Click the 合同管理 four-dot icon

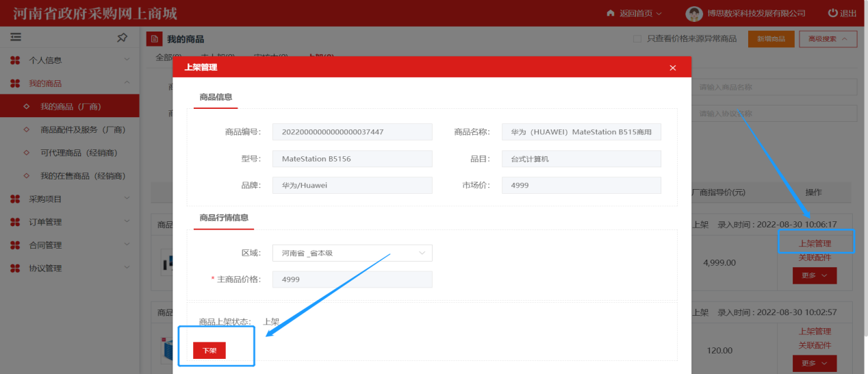[x=15, y=245]
